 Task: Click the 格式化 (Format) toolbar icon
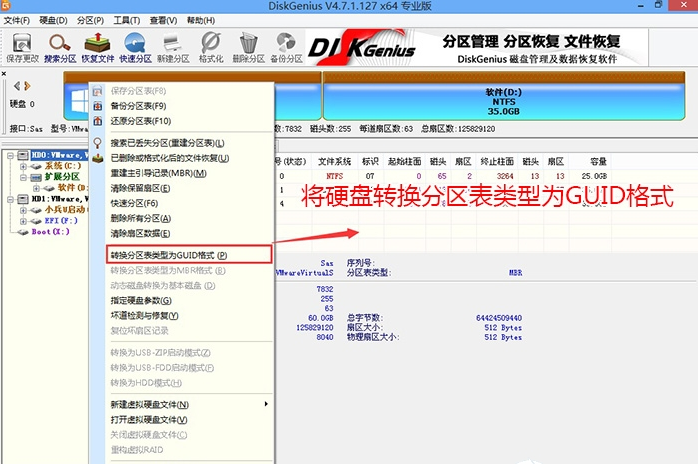pos(211,46)
